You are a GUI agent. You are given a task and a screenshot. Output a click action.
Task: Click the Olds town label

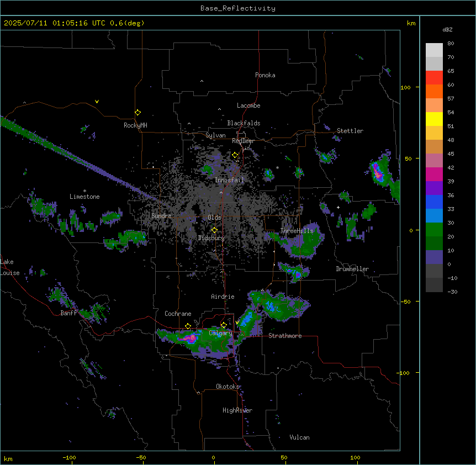[214, 218]
